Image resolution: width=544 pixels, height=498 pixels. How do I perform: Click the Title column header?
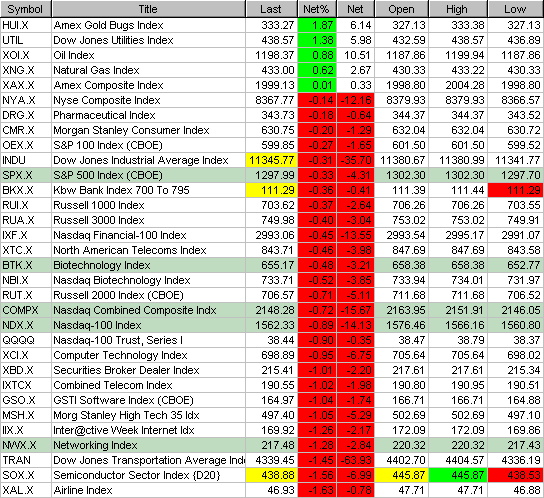point(148,9)
